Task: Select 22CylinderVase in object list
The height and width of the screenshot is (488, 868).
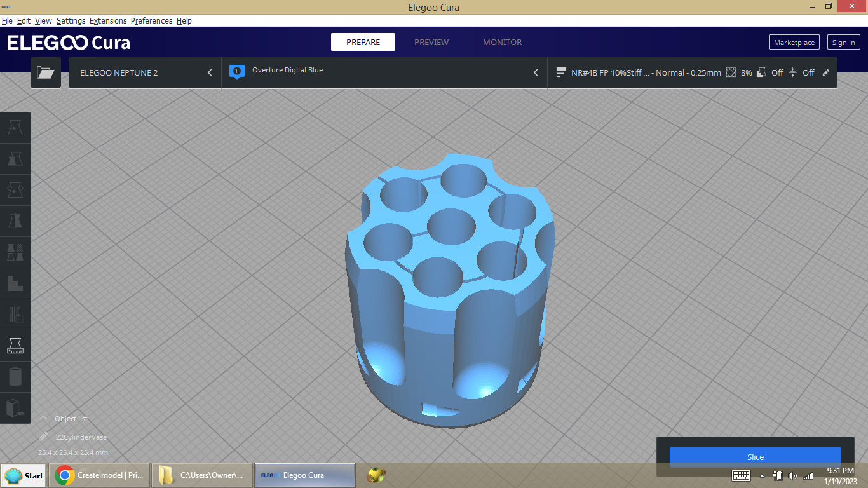Action: click(x=81, y=437)
